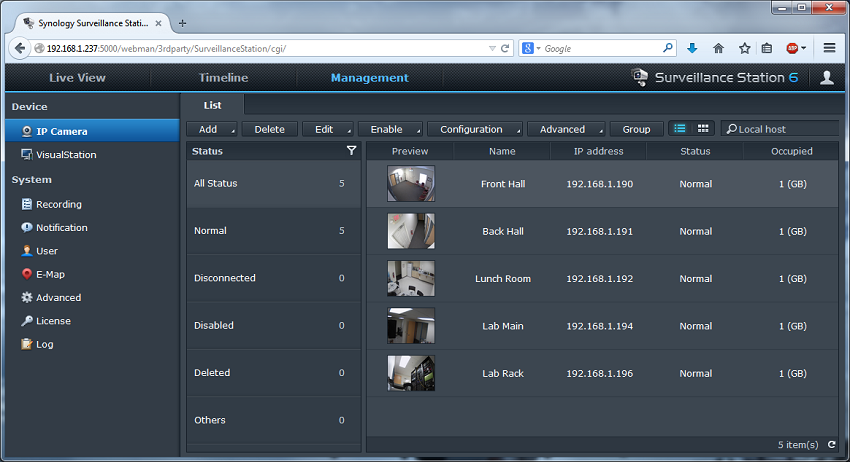Click in the Local host search field
Image resolution: width=850 pixels, height=462 pixels.
[x=780, y=129]
